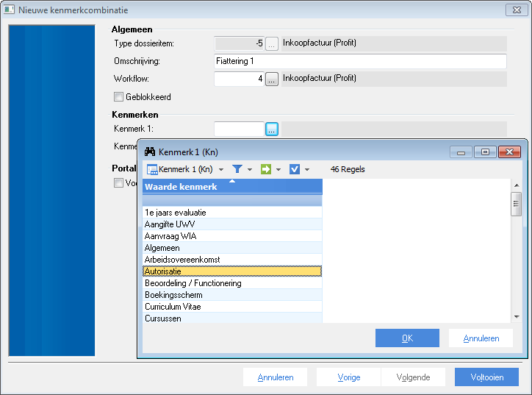The image size is (532, 395).
Task: Select the highlighted 'Autorisatie' row
Action: (x=232, y=271)
